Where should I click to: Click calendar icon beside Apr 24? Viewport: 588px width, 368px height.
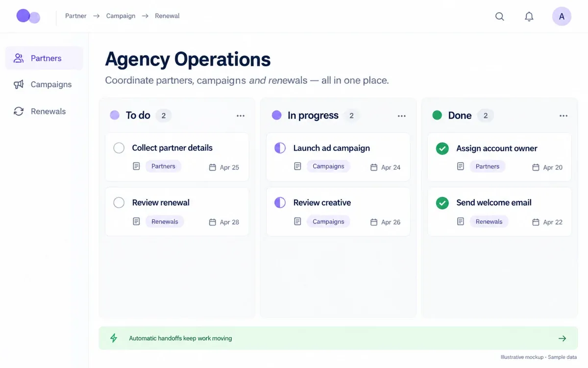click(x=374, y=167)
